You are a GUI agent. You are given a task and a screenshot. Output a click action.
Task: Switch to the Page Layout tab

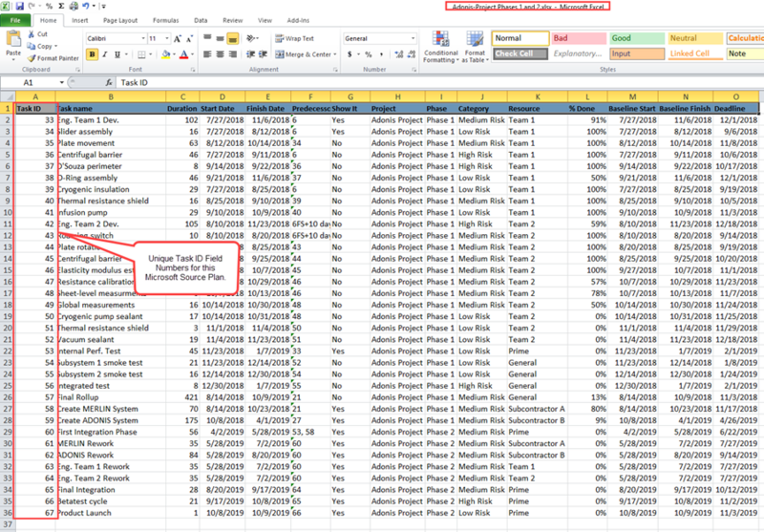pyautogui.click(x=120, y=20)
